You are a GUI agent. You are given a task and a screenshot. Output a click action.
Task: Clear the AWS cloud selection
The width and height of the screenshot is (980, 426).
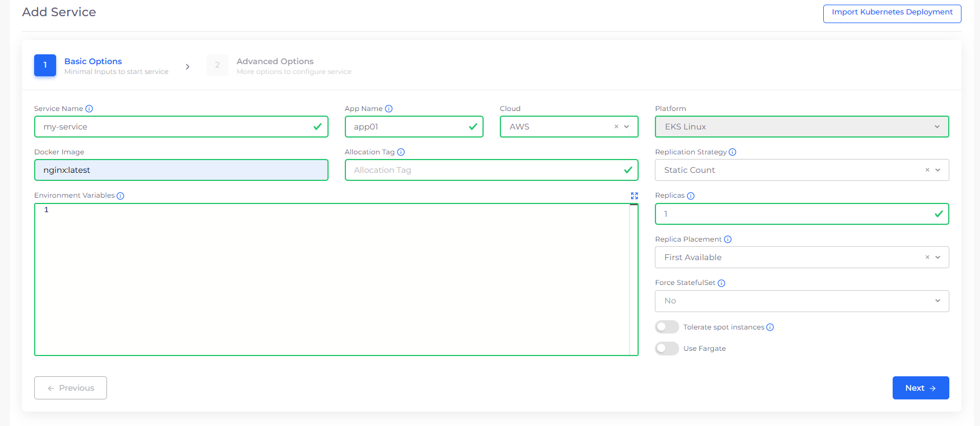click(616, 127)
